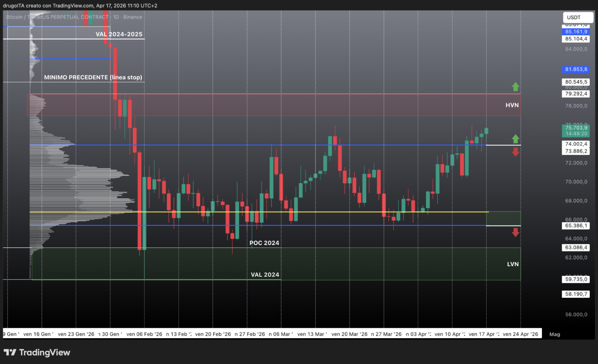Click the green up arrow above the 74.002,4 line
The width and height of the screenshot is (598, 364).
tap(515, 139)
